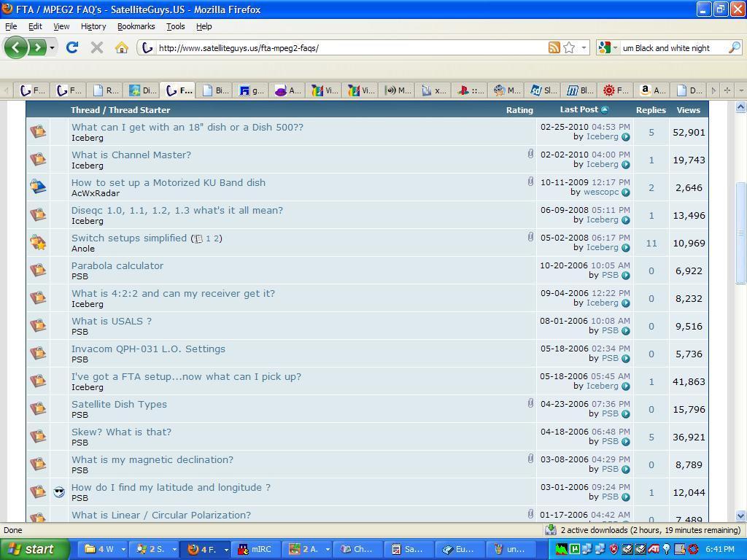Open thread 'What is USALS ?'

[x=112, y=321]
